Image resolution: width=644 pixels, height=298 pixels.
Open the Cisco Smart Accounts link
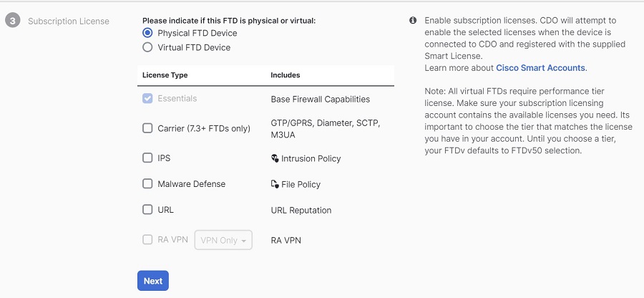point(540,68)
